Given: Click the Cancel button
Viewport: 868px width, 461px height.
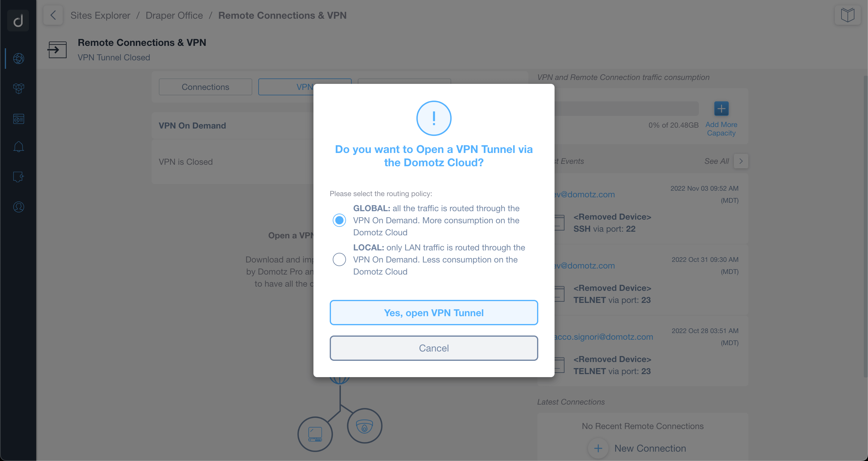Looking at the screenshot, I should point(433,348).
